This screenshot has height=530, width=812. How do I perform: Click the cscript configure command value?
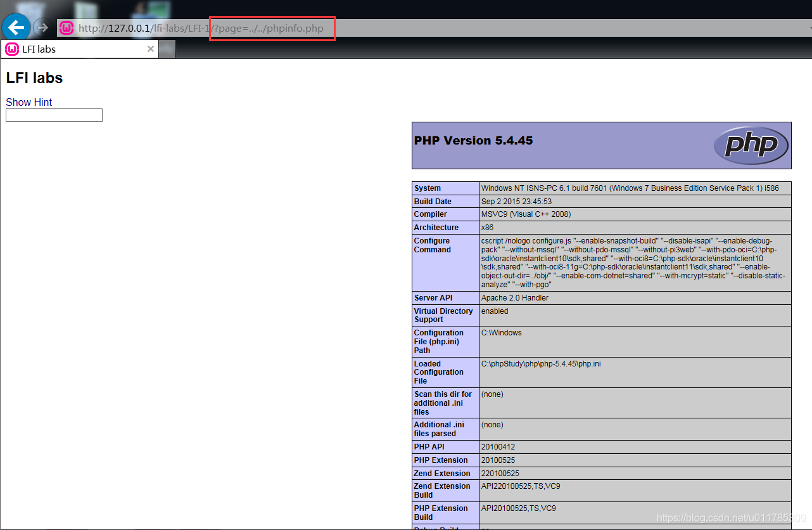pyautogui.click(x=633, y=263)
